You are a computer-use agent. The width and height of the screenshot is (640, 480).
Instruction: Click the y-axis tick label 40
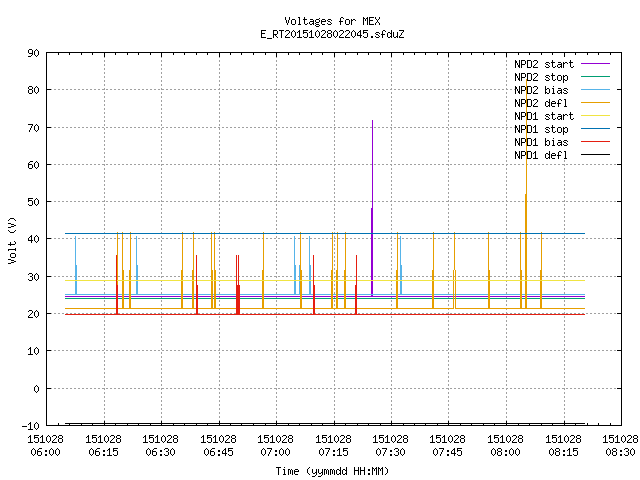point(33,239)
